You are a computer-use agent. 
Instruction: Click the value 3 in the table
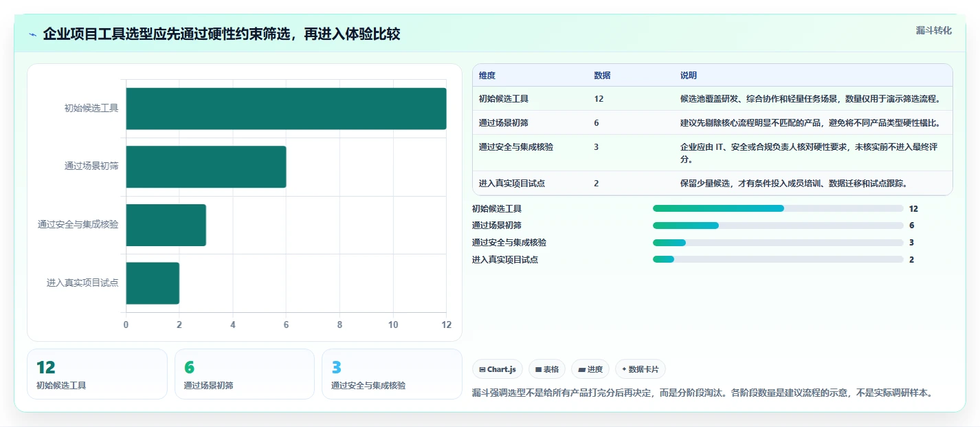point(597,147)
